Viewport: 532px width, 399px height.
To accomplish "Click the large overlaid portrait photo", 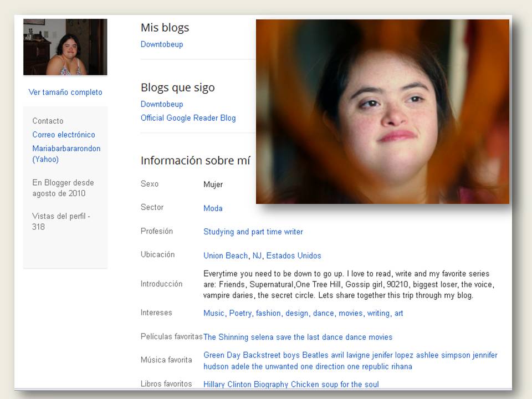I will point(382,111).
